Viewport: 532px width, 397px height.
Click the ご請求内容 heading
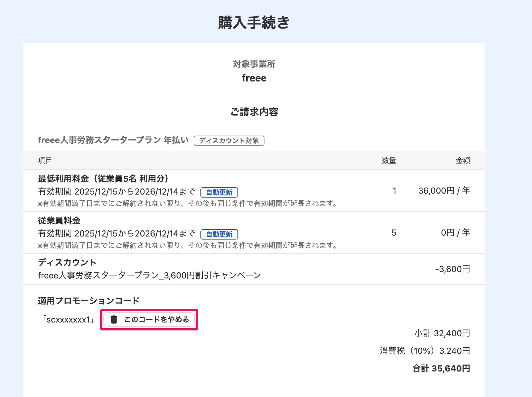pyautogui.click(x=254, y=112)
